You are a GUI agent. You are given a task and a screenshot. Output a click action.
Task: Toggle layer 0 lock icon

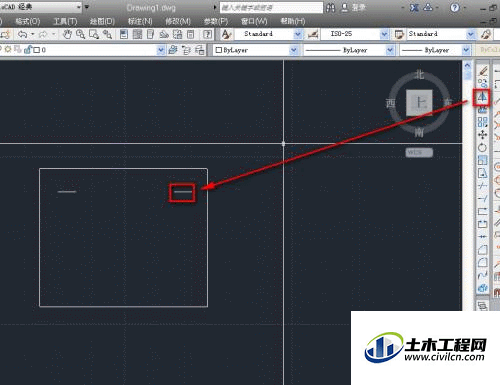coord(27,50)
